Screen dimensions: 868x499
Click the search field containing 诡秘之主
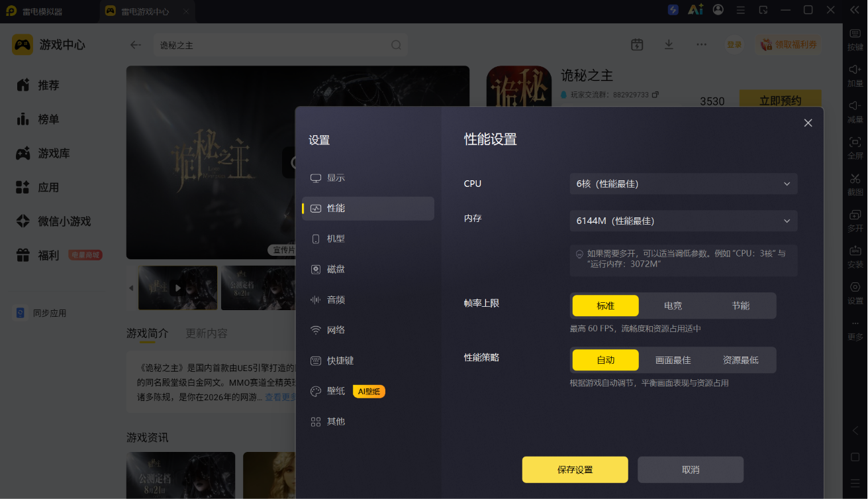point(279,45)
